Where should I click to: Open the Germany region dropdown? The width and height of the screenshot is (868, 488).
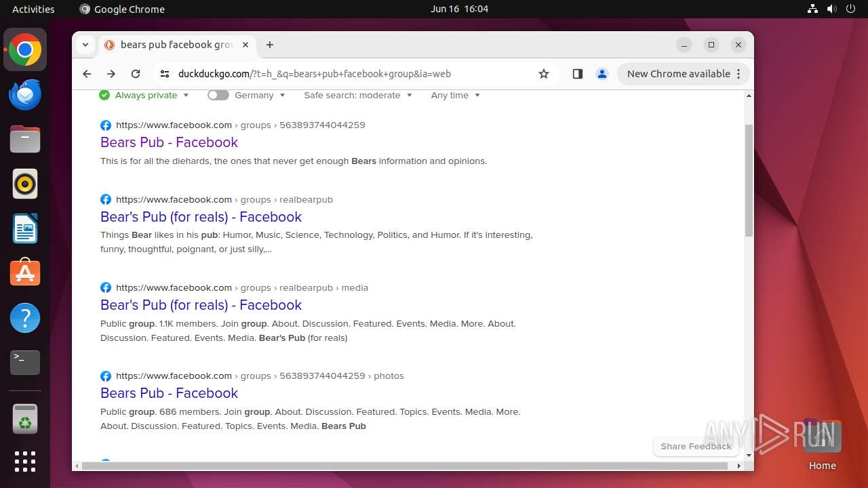point(260,95)
